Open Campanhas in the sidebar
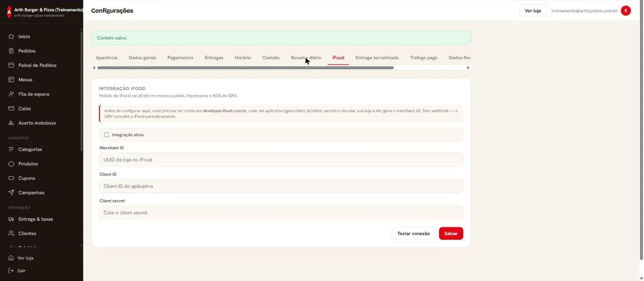The height and width of the screenshot is (281, 644). tap(31, 193)
